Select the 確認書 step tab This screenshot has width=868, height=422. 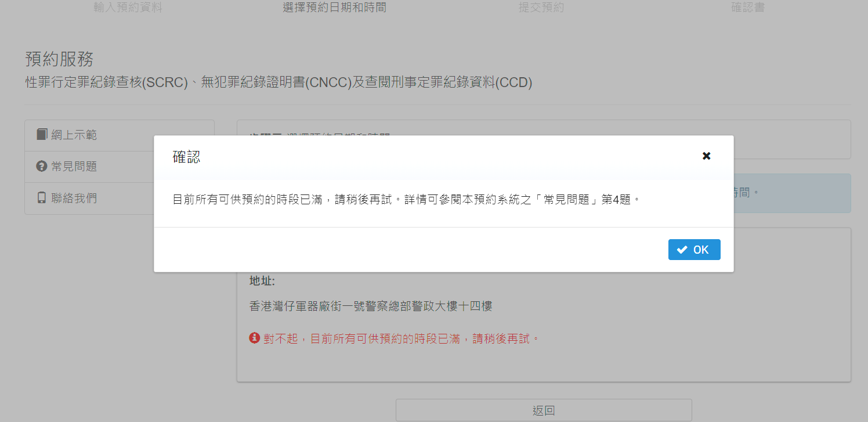point(748,8)
